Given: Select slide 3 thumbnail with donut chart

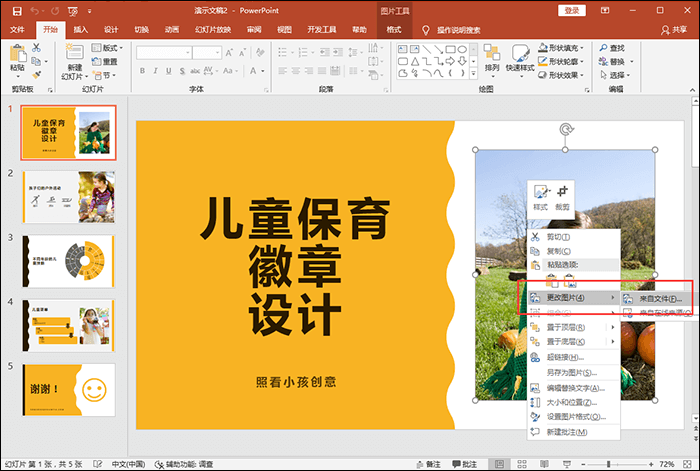Looking at the screenshot, I should coord(68,262).
